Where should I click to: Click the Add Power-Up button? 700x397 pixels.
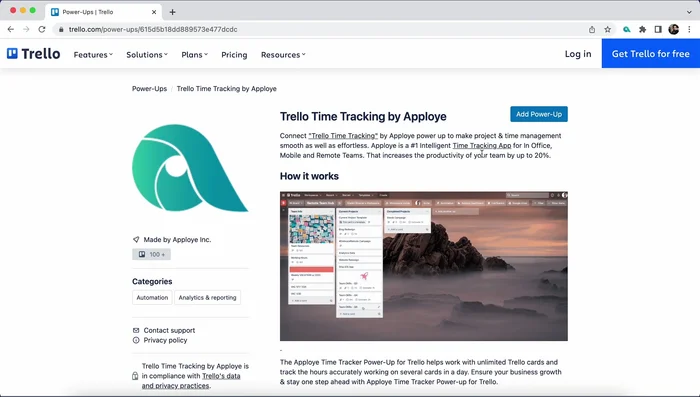539,114
